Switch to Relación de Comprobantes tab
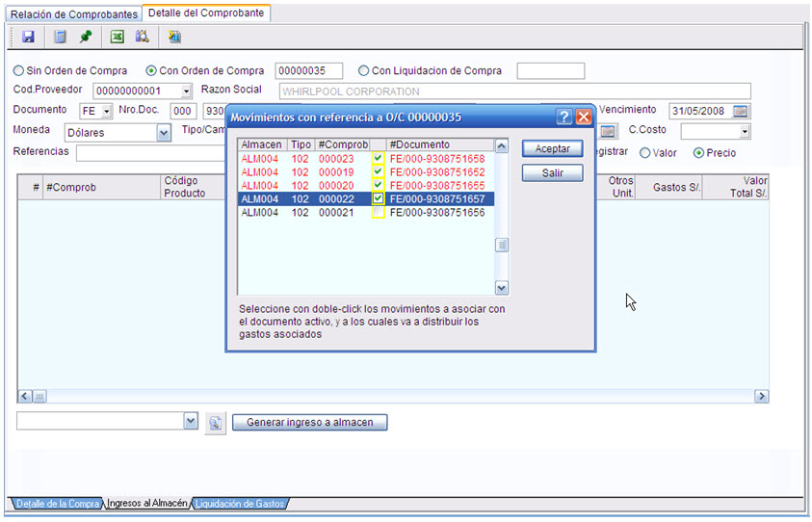 pos(73,13)
